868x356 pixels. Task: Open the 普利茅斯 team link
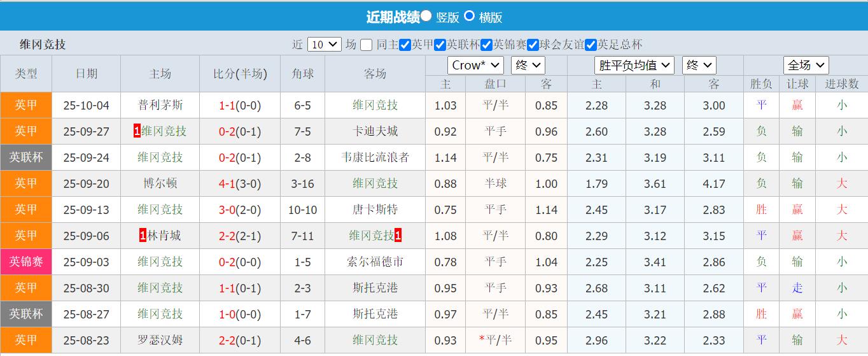(x=160, y=105)
